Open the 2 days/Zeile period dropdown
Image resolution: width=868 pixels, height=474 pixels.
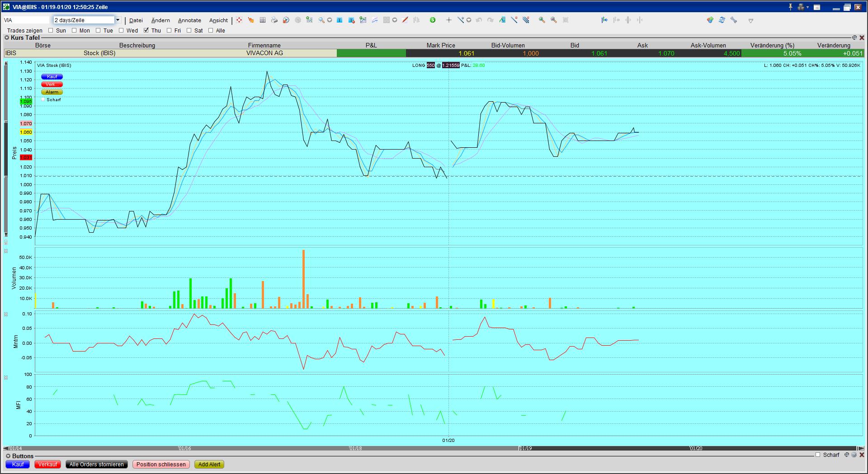click(x=118, y=20)
